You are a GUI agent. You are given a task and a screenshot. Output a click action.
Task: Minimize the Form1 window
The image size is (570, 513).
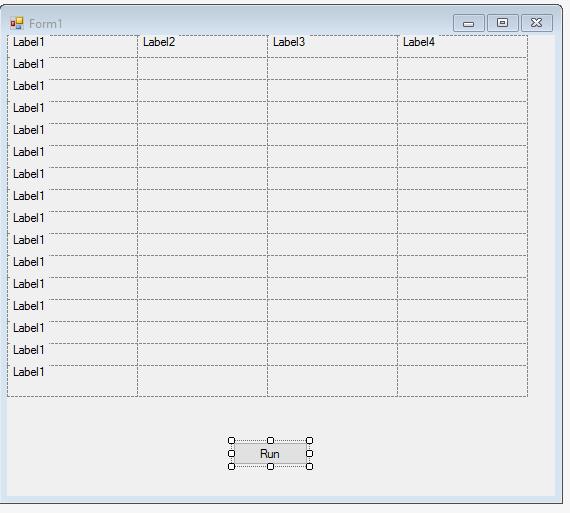coord(469,23)
